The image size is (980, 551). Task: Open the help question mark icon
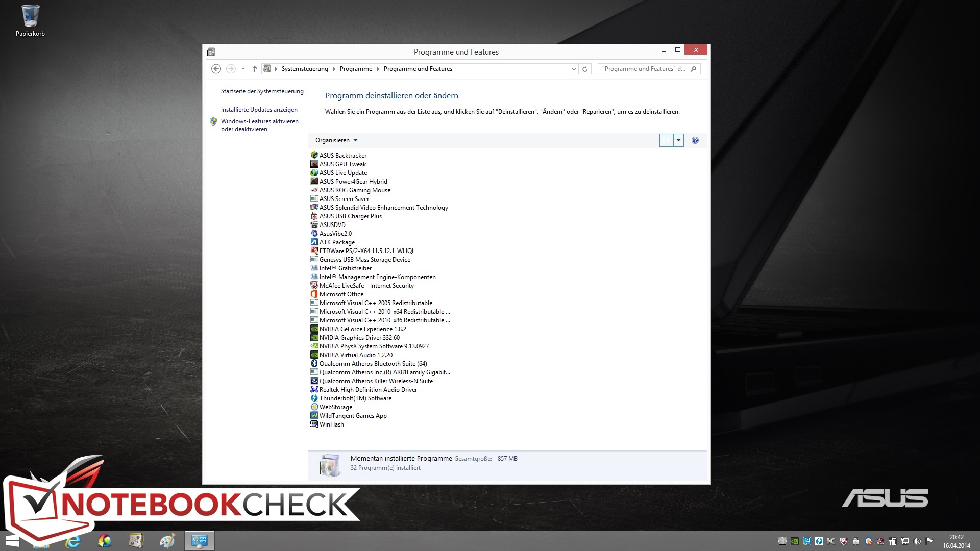[x=695, y=140]
